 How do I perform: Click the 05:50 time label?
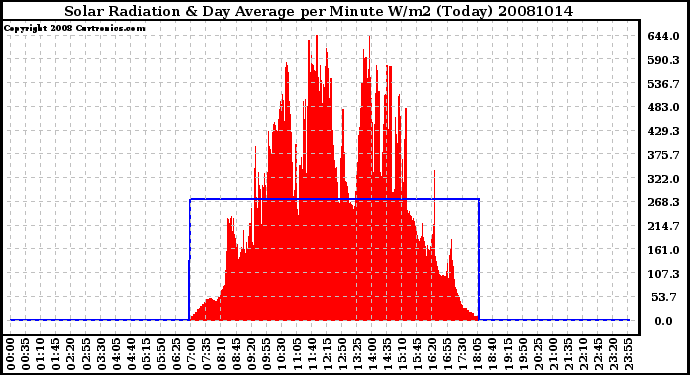[x=161, y=354]
